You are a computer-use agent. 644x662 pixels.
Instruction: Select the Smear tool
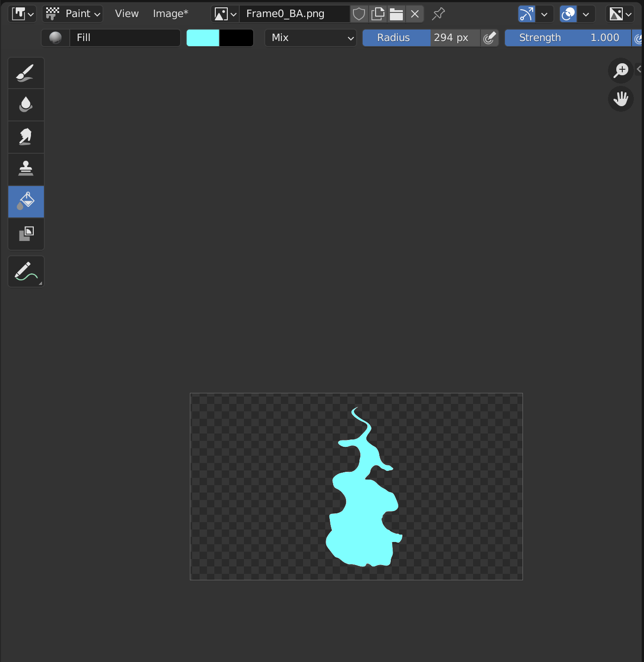pos(26,137)
